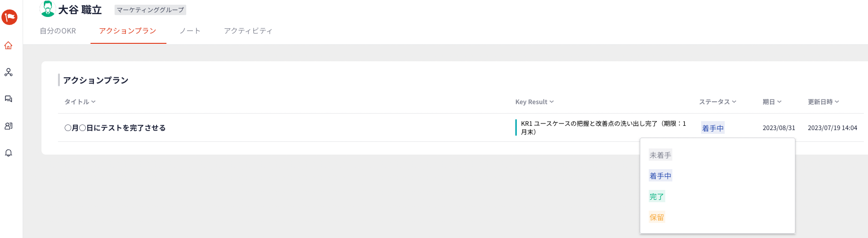Click the マーケティンググループ group tag
Image resolution: width=868 pixels, height=238 pixels.
click(x=150, y=10)
